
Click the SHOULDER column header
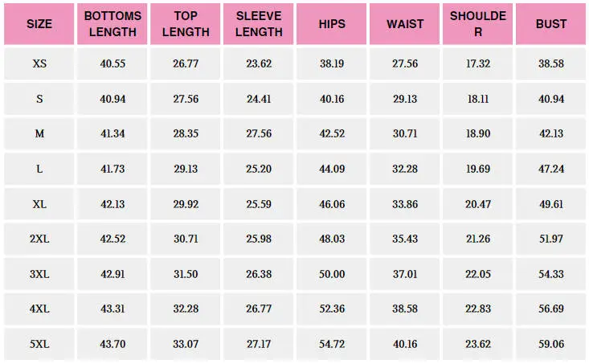pyautogui.click(x=478, y=24)
